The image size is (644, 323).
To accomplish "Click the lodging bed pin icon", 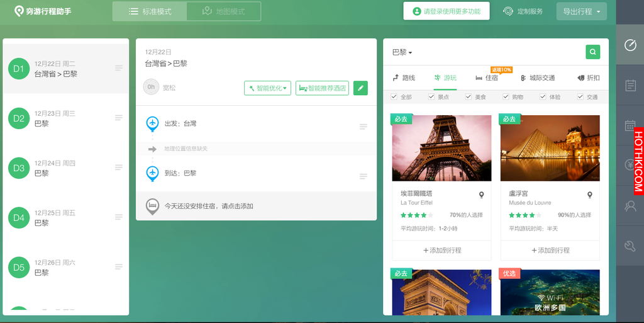I will [x=152, y=207].
